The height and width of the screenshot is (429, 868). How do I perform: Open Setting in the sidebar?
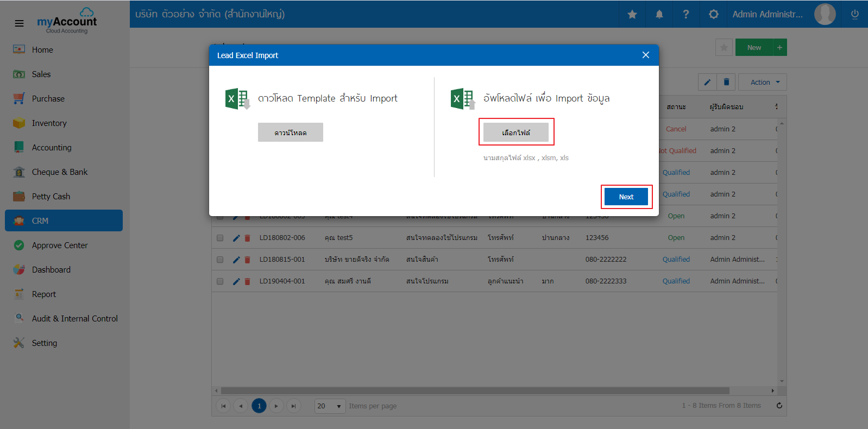(x=64, y=343)
